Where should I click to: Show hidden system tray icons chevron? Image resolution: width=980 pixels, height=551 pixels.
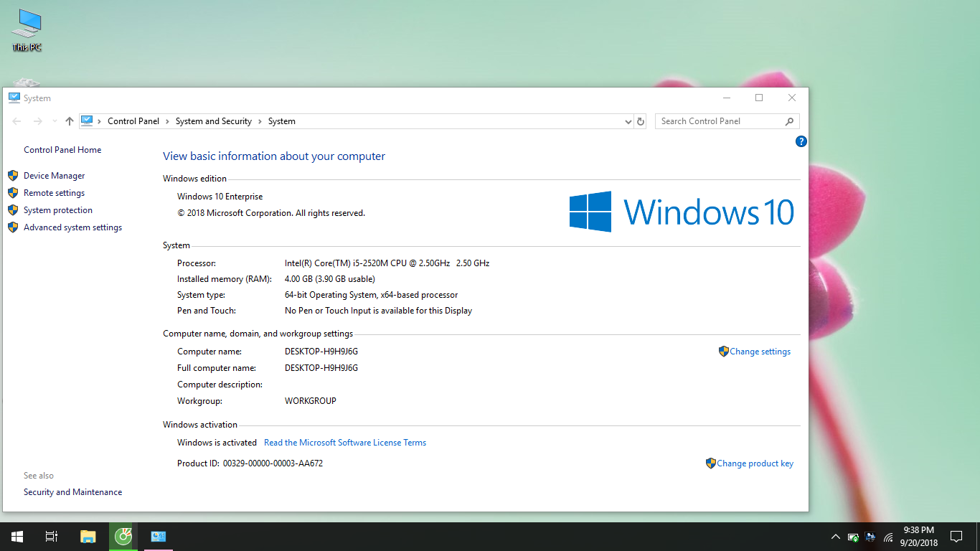click(x=835, y=537)
